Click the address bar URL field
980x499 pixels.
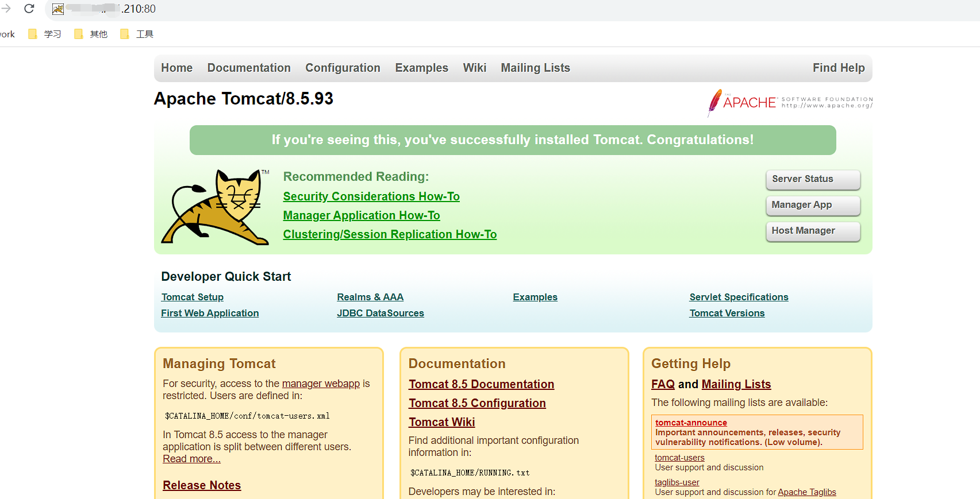[512, 9]
